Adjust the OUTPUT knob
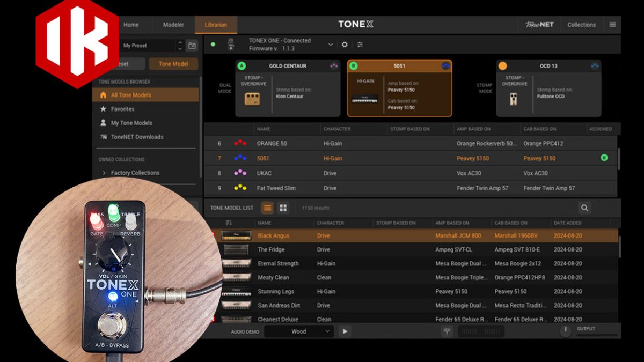The image size is (644, 362). [x=565, y=331]
